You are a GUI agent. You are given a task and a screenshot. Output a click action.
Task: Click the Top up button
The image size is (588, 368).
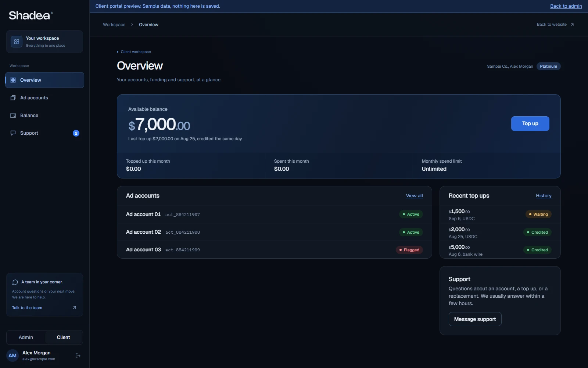pos(530,124)
